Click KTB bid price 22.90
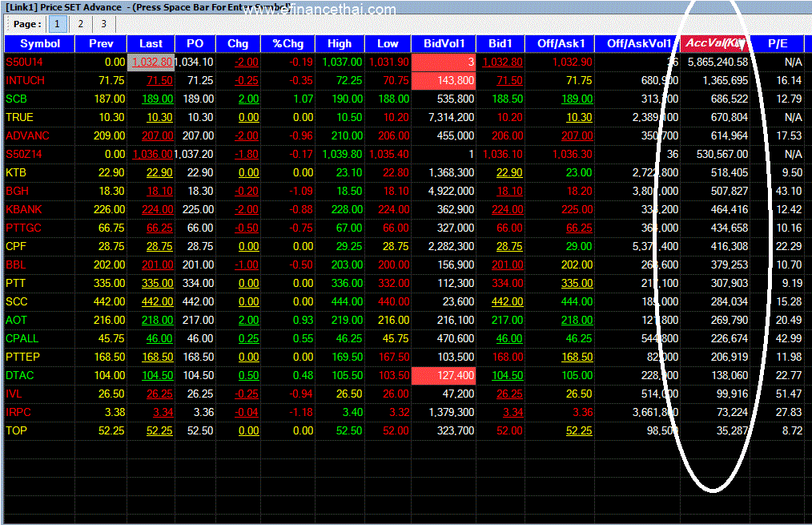 click(509, 172)
